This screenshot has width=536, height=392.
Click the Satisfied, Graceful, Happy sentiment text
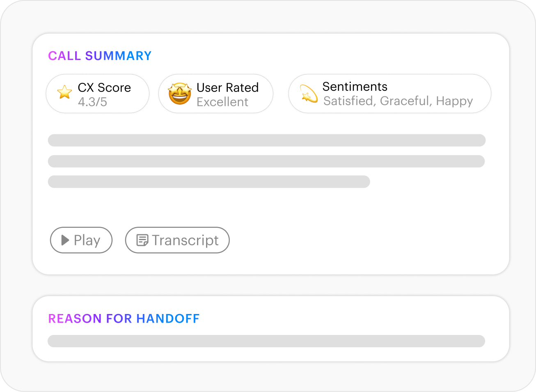click(398, 101)
